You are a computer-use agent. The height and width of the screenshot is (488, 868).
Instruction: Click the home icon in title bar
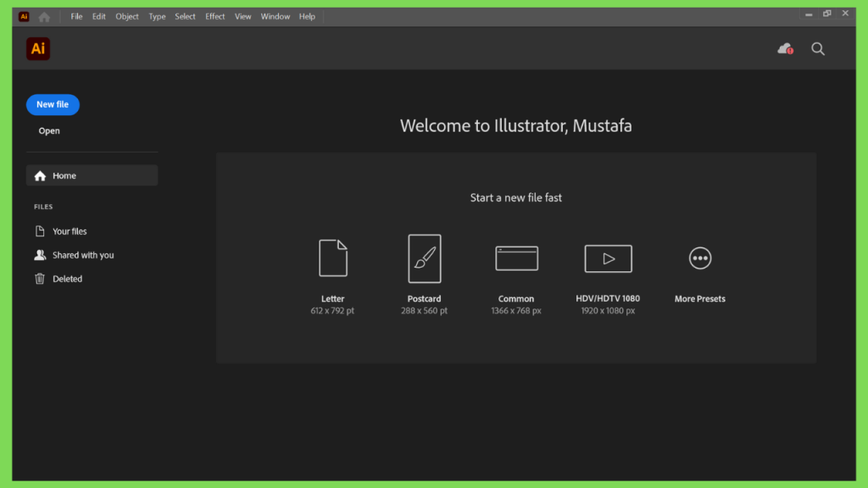click(x=44, y=17)
